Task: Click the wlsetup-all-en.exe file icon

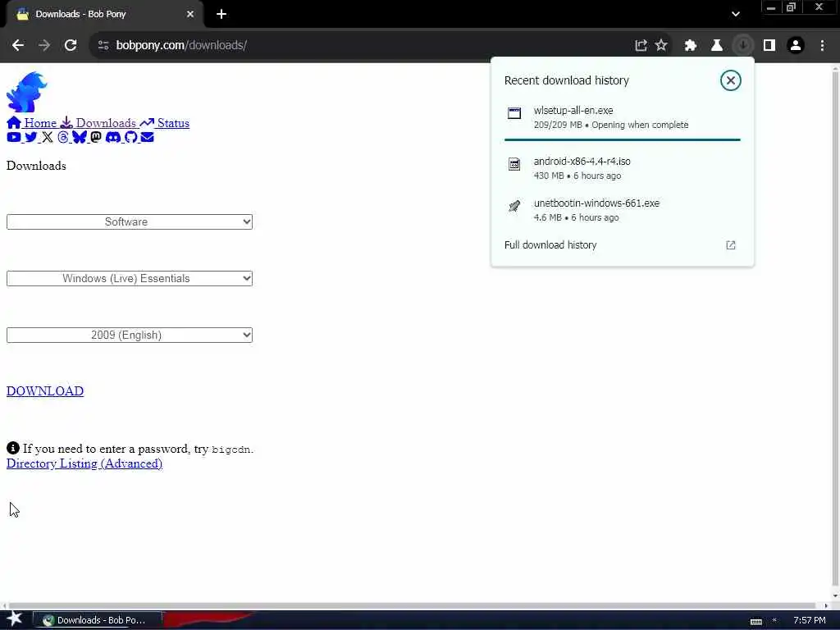Action: coord(514,112)
